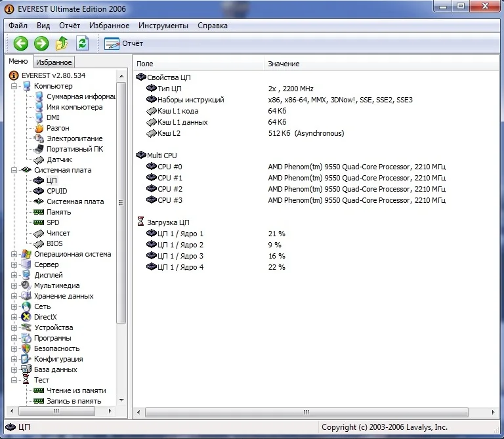Viewport: 504px width, 439px height.
Task: Collapse the Системная плата parent node
Action: [14, 170]
